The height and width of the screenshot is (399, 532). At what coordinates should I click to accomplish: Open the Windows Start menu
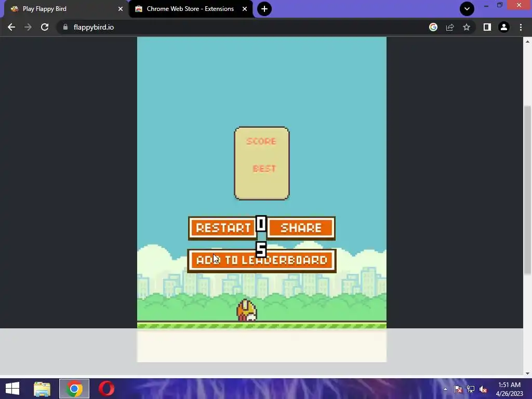12,389
